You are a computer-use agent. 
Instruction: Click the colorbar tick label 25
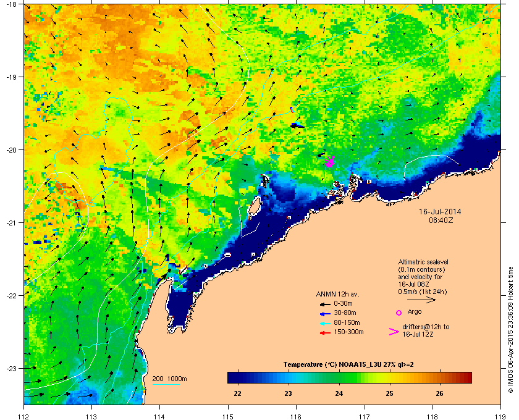[x=390, y=394]
